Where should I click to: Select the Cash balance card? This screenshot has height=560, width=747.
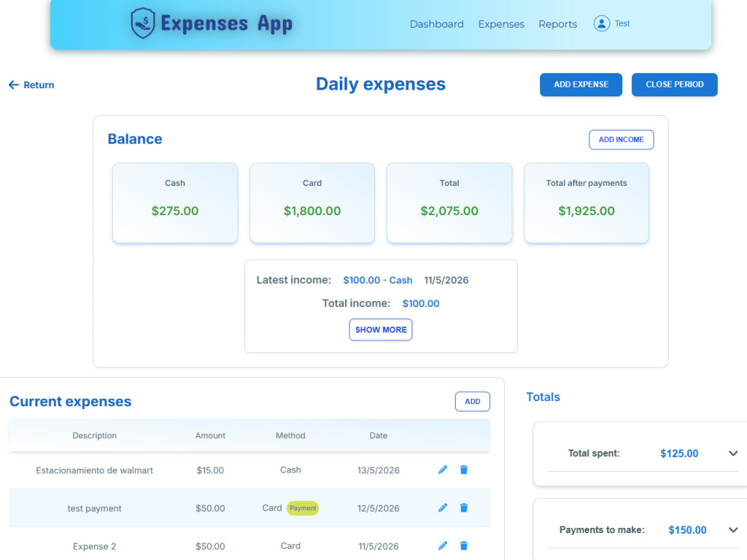click(175, 203)
